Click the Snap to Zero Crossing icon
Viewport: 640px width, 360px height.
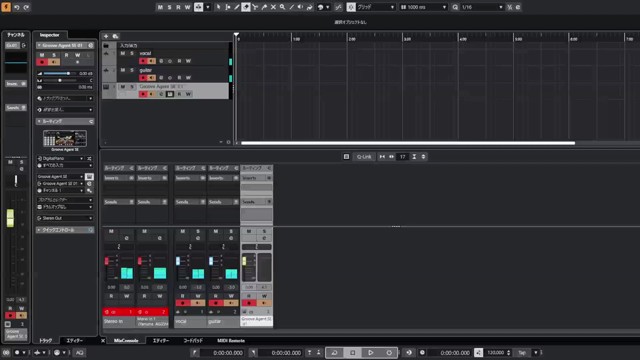339,7
